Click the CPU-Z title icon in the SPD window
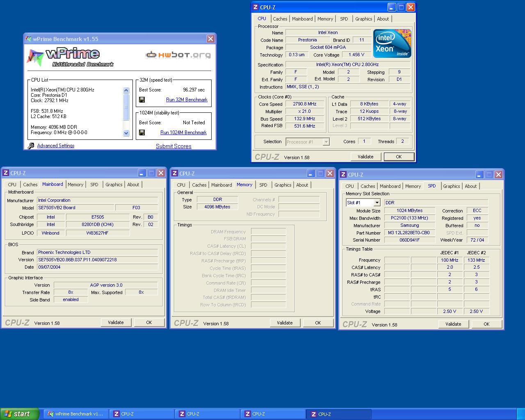The width and height of the screenshot is (525, 420). (x=343, y=175)
